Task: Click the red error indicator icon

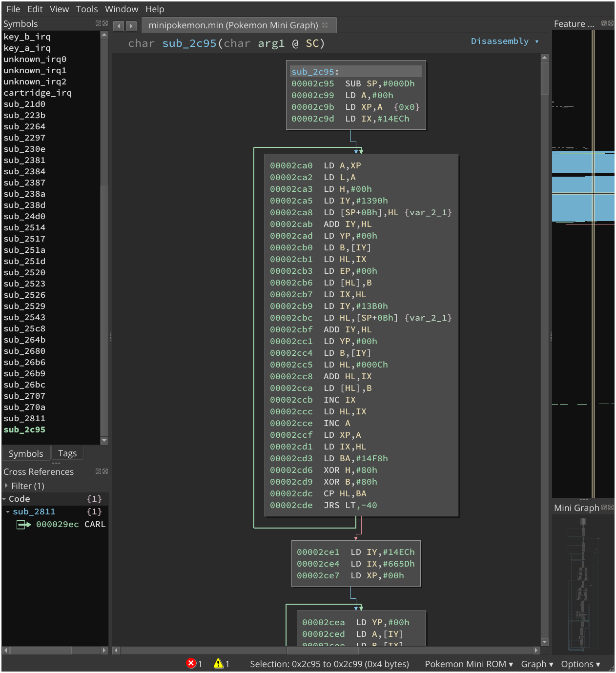Action: pos(191,663)
